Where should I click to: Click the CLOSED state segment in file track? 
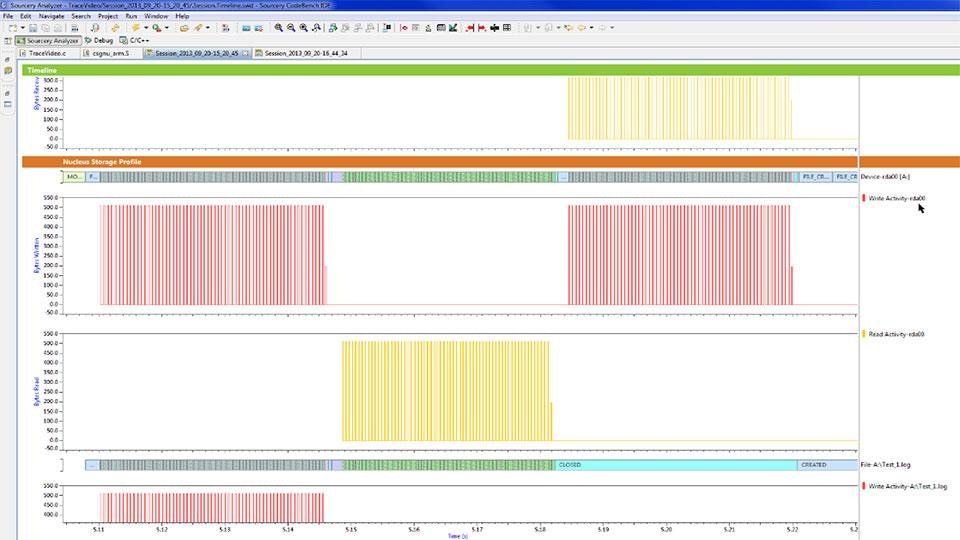pos(676,465)
